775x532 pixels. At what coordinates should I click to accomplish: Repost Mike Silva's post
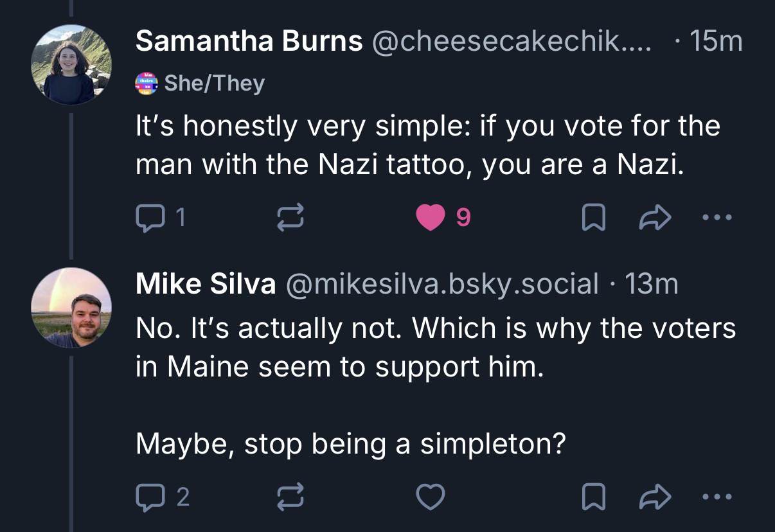point(289,496)
